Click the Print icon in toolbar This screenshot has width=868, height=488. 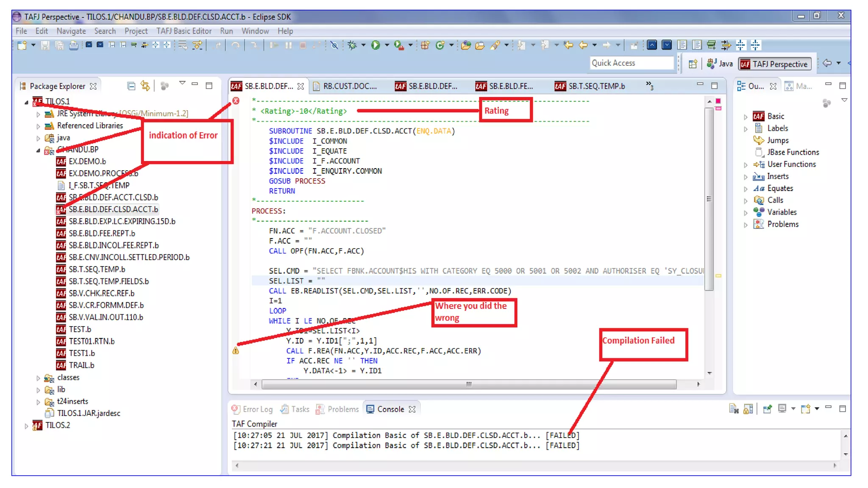pyautogui.click(x=74, y=45)
